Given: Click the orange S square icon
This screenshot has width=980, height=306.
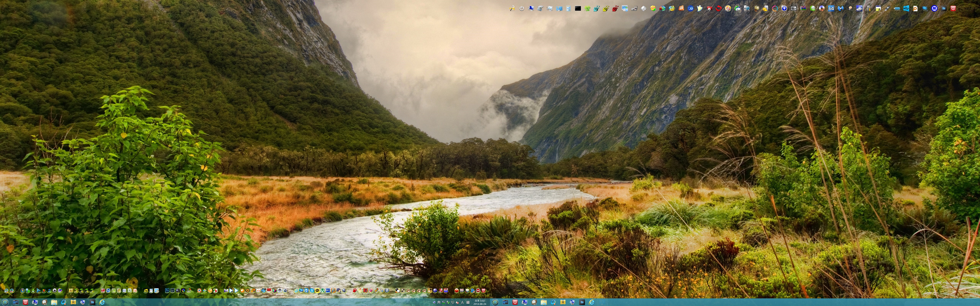Looking at the screenshot, I should click(x=681, y=8).
